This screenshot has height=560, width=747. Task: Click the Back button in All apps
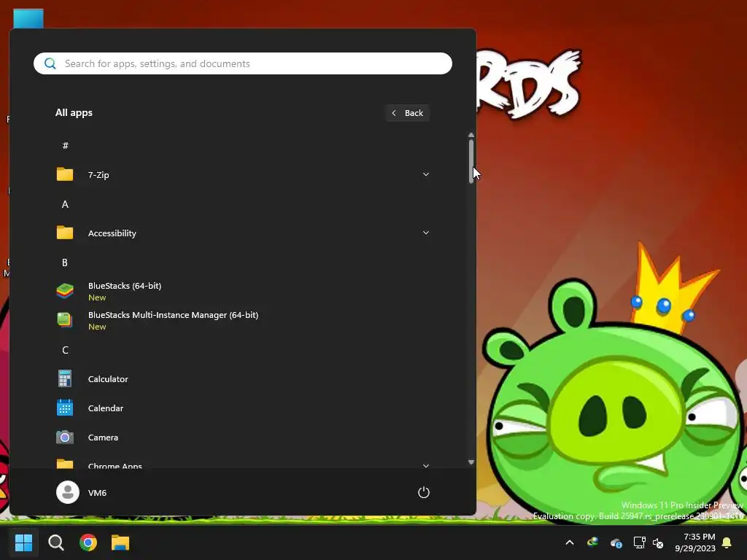click(x=408, y=113)
